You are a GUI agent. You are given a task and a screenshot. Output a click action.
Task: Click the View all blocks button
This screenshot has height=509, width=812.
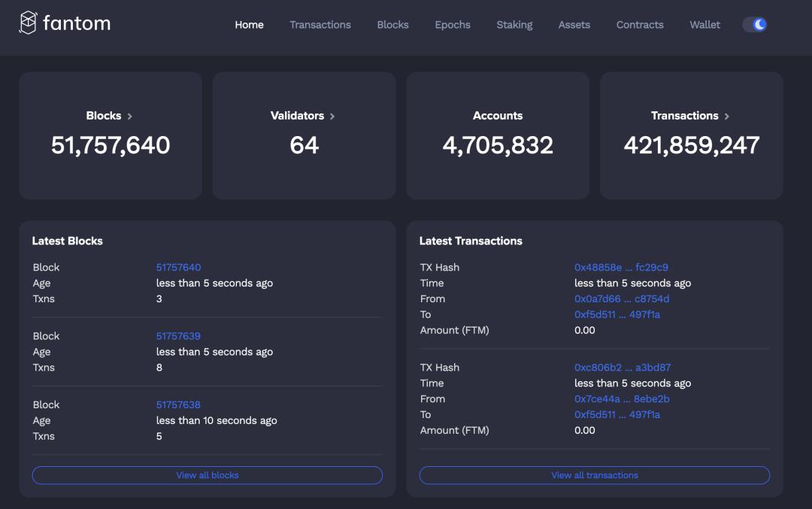point(207,475)
